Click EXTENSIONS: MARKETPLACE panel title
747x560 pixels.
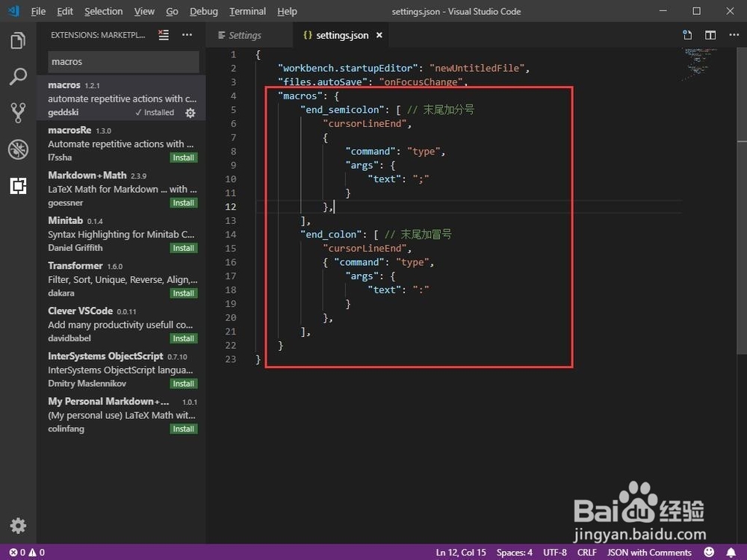[x=98, y=35]
